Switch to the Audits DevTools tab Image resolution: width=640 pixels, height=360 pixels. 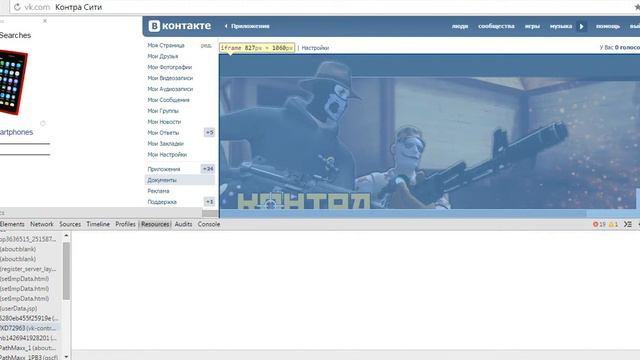click(x=183, y=224)
